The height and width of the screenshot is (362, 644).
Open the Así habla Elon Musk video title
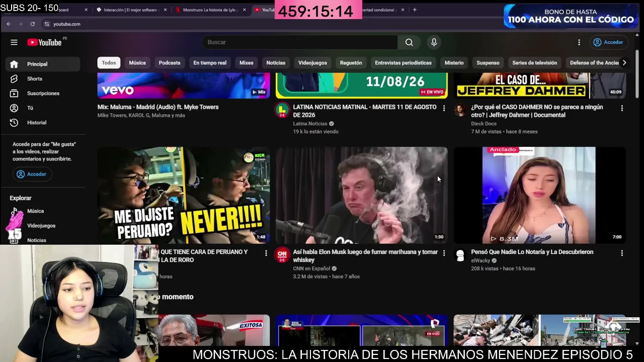[x=365, y=256]
